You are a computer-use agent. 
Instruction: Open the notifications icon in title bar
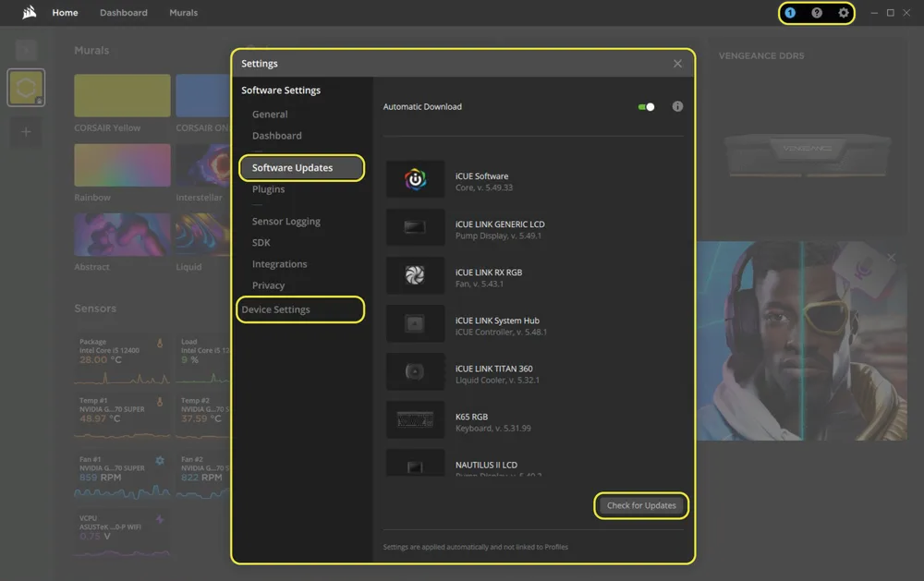(790, 12)
